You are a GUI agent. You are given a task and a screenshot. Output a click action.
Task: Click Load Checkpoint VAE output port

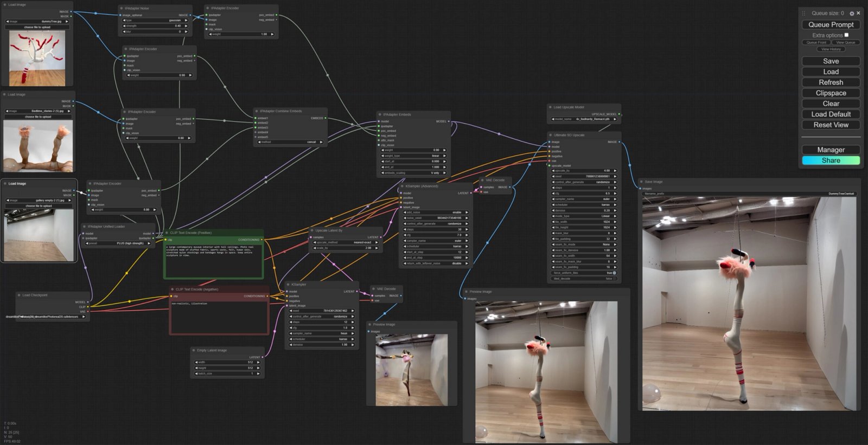tap(87, 312)
